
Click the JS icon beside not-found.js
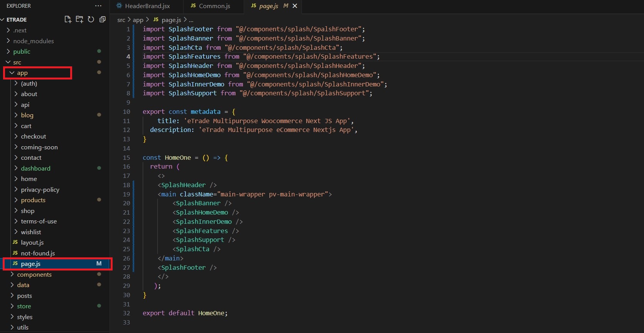point(15,253)
